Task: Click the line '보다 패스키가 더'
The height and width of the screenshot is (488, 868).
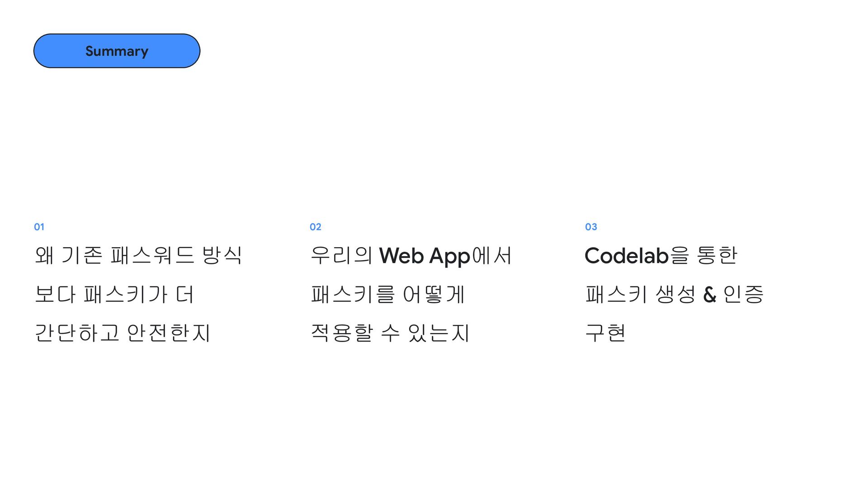Action: coord(114,294)
